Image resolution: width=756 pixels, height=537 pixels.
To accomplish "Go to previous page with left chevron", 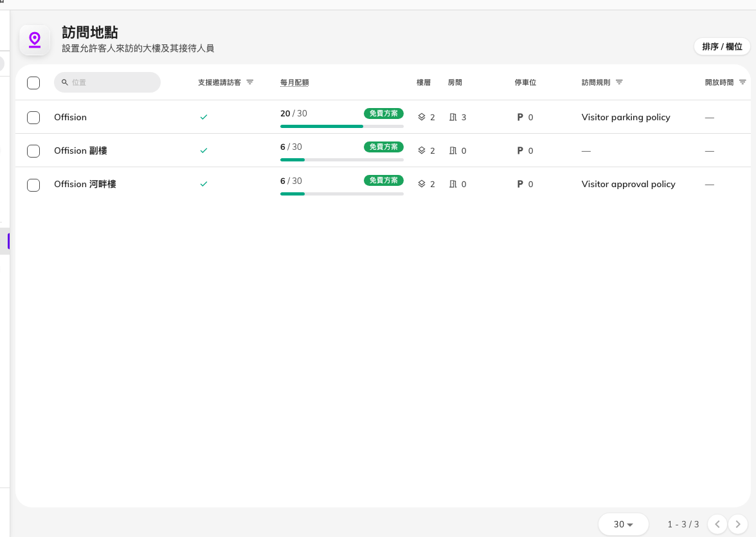I will (717, 524).
